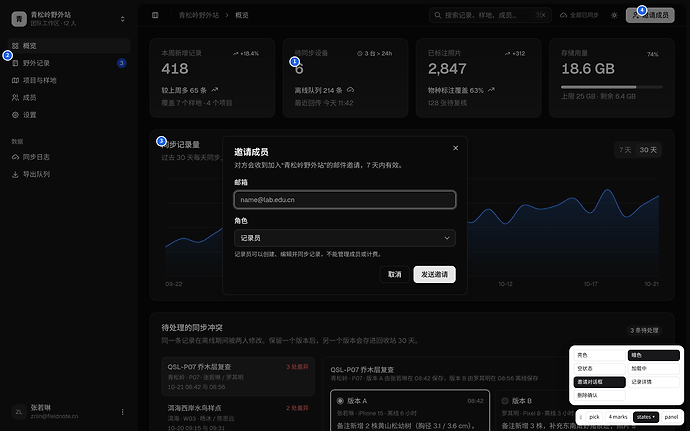Select 暗色 theme in states panel

coord(653,355)
